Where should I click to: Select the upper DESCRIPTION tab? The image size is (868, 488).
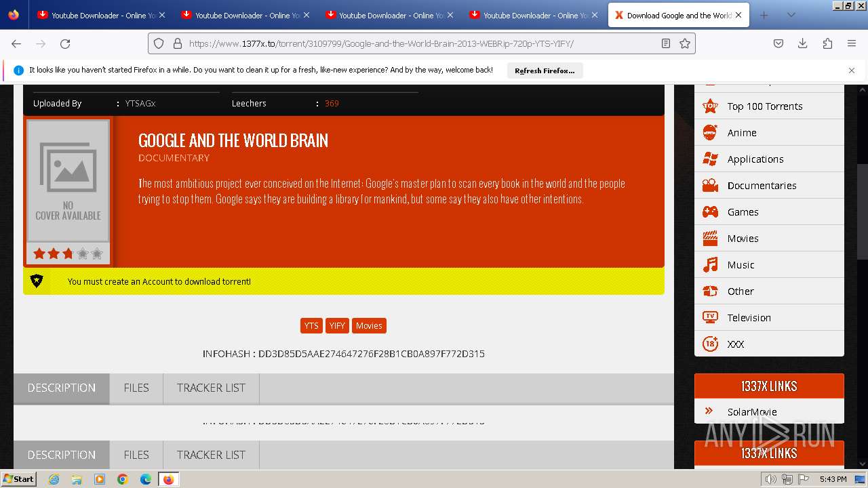(x=62, y=388)
